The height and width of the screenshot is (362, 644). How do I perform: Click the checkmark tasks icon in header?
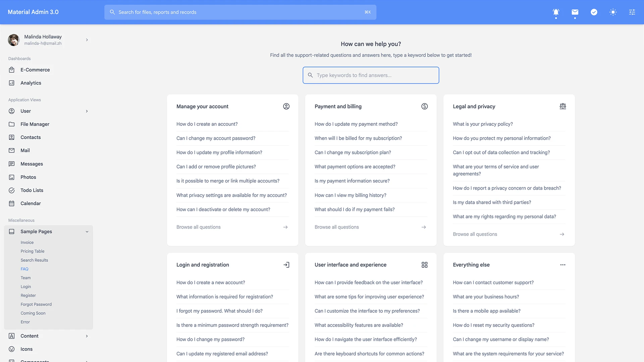594,12
